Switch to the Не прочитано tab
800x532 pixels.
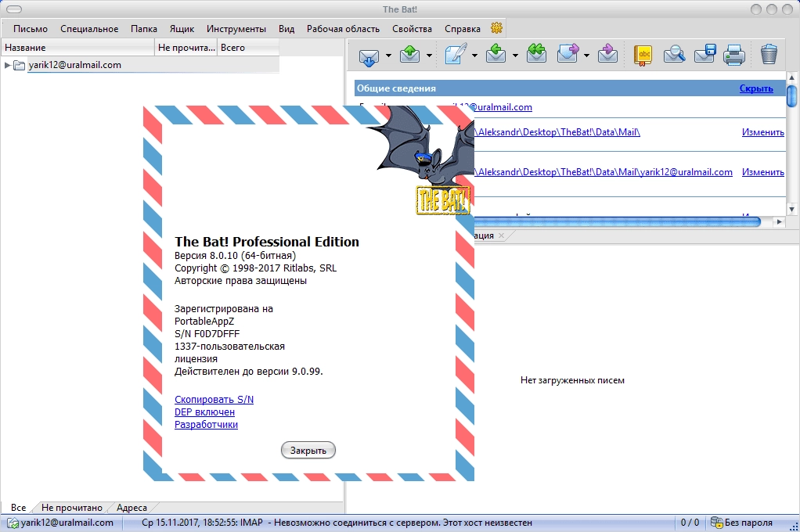coord(71,508)
